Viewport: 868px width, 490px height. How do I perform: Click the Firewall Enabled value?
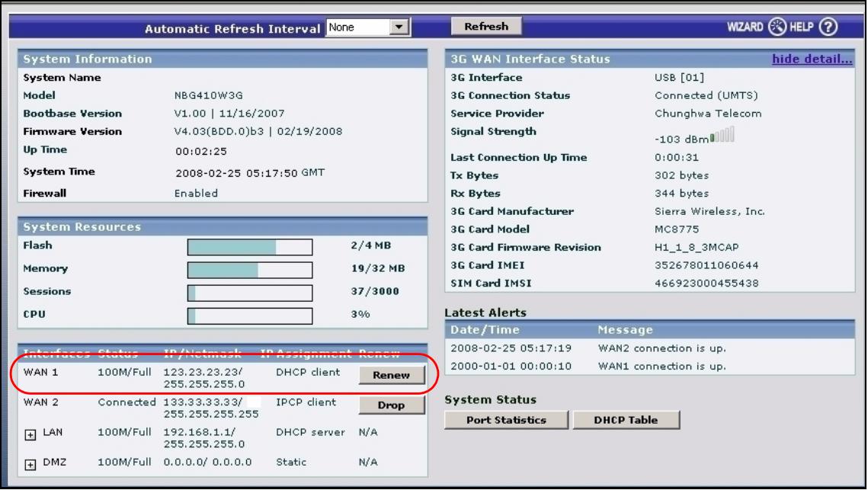pos(196,194)
